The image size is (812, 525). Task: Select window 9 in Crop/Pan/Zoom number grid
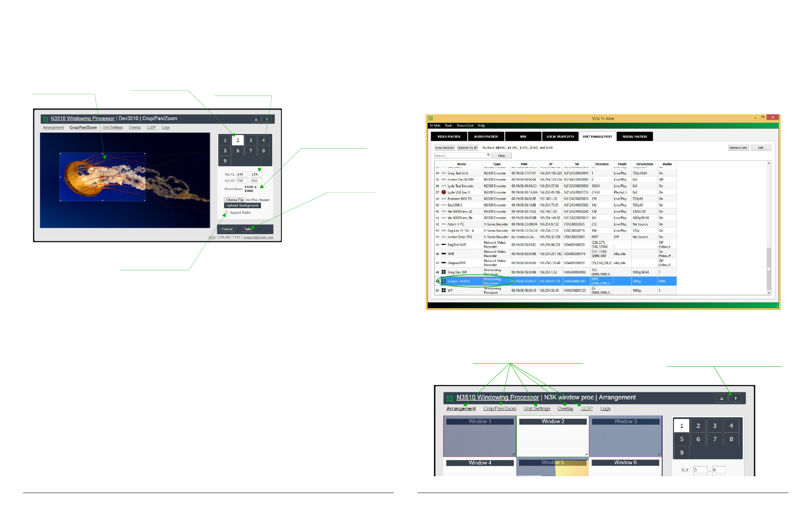click(x=225, y=161)
